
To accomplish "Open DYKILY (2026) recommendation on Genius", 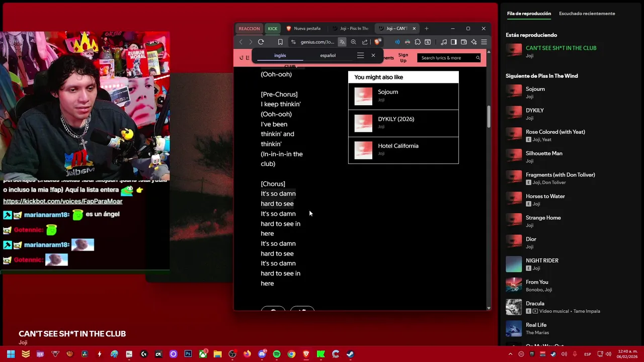I will (403, 123).
